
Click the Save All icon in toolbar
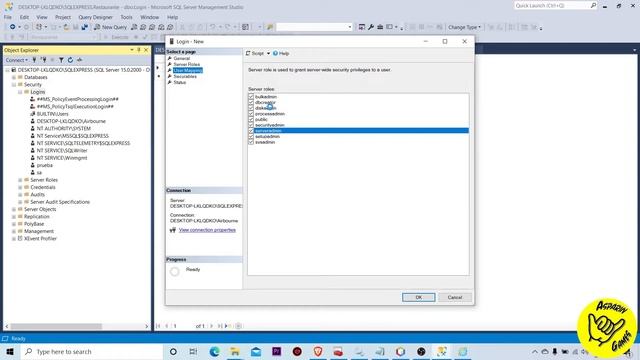tap(84, 27)
